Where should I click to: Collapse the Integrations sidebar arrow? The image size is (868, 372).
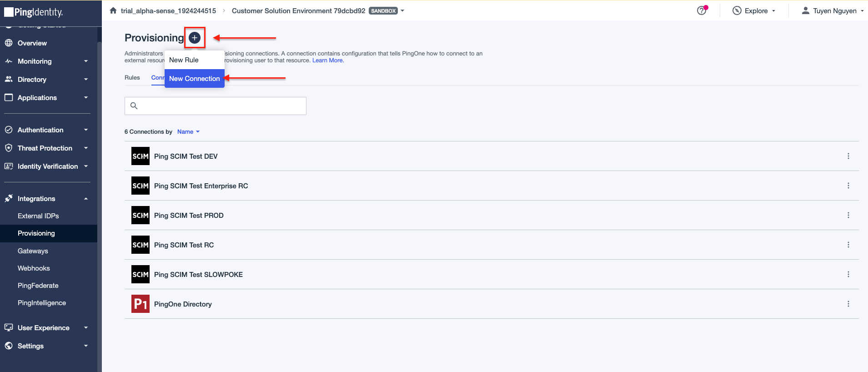[86, 199]
